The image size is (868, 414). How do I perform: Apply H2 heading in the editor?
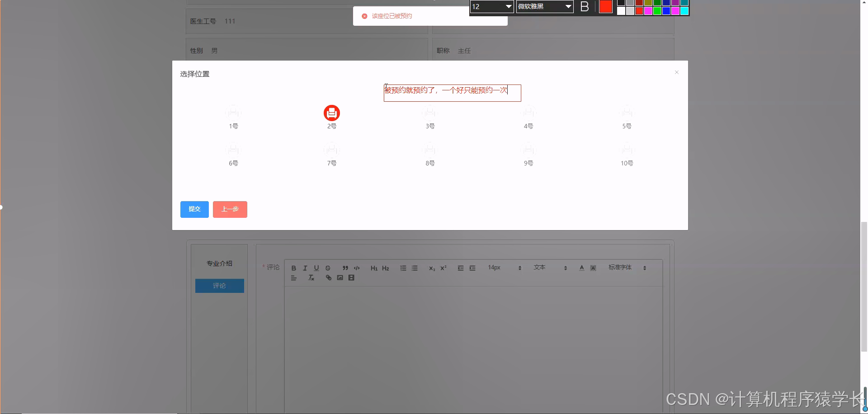pos(386,268)
